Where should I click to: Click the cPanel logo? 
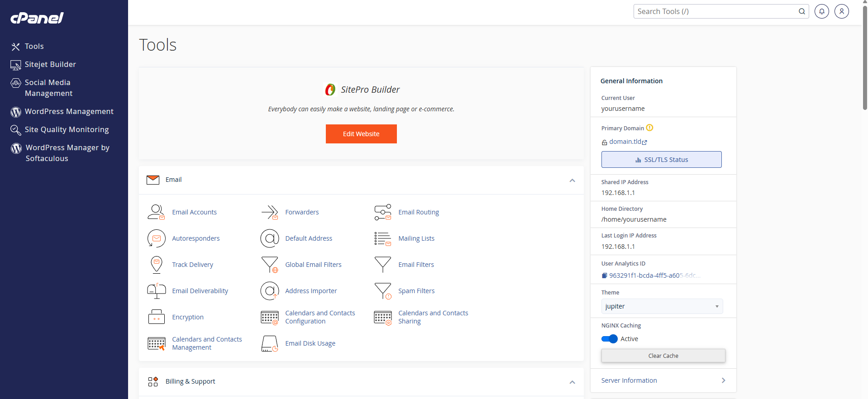coord(37,18)
